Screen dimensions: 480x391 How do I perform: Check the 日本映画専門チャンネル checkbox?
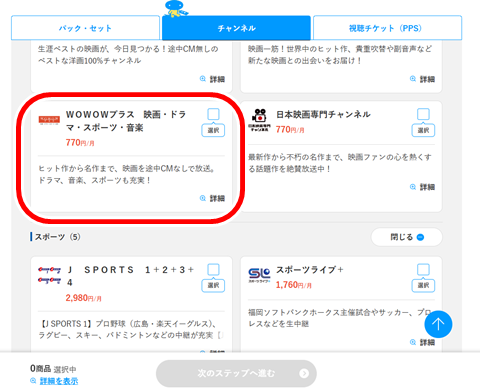pyautogui.click(x=423, y=114)
